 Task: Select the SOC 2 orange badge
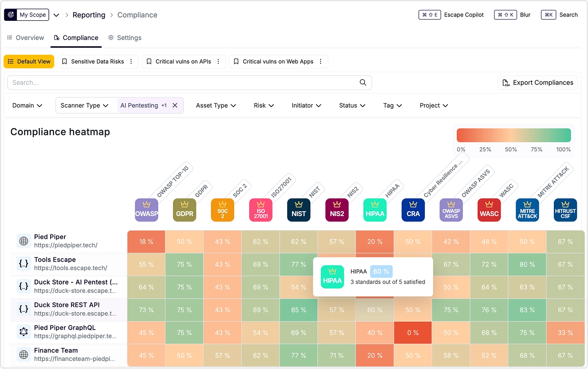[222, 210]
